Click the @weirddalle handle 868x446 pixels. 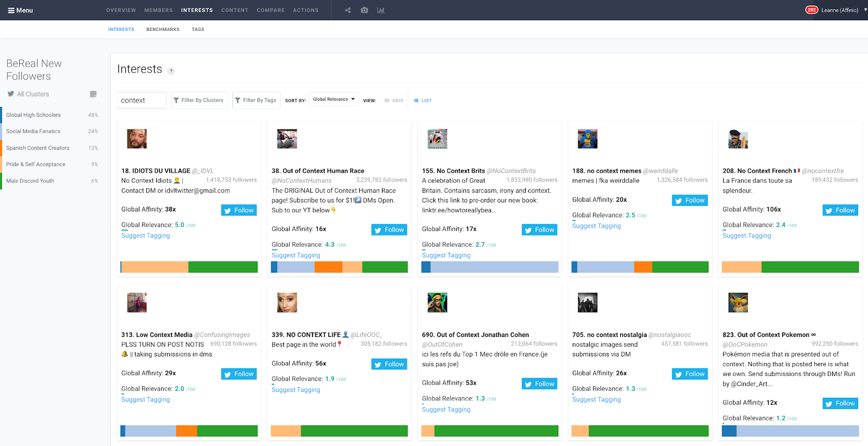tap(660, 171)
